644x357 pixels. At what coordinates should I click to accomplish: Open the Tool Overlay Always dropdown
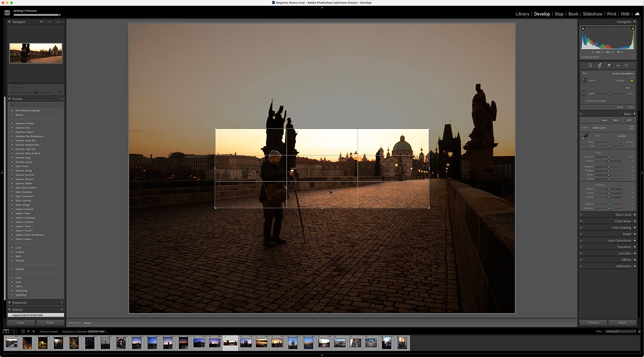pos(88,323)
